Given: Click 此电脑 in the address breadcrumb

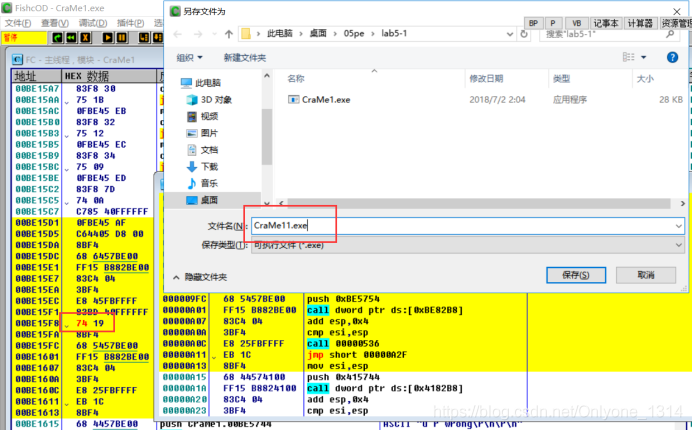Looking at the screenshot, I should point(280,34).
